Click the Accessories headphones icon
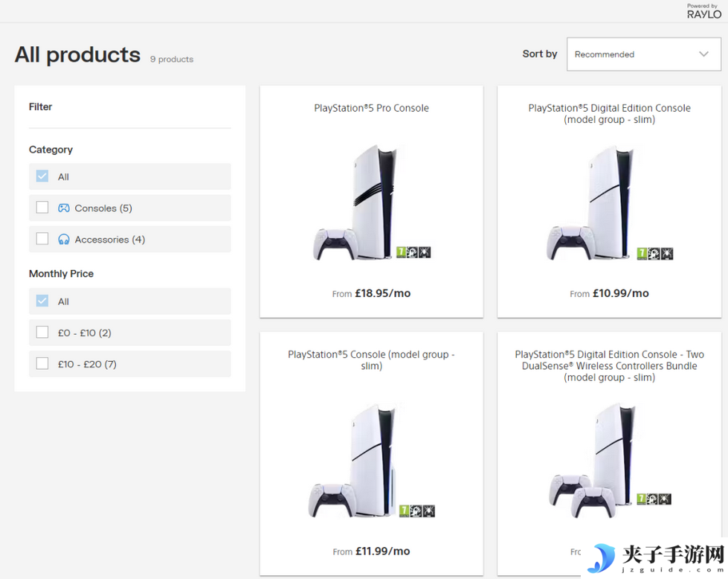728x579 pixels. [x=64, y=240]
